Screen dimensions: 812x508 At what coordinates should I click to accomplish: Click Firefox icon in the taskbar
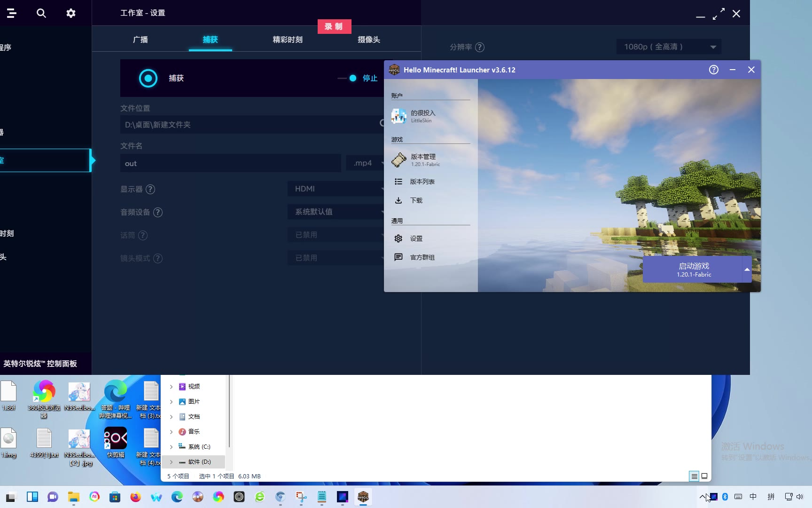[136, 497]
